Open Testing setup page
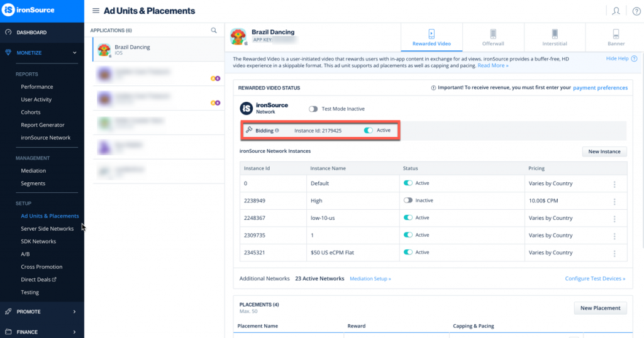Screen dimensions: 644x338 [30, 292]
